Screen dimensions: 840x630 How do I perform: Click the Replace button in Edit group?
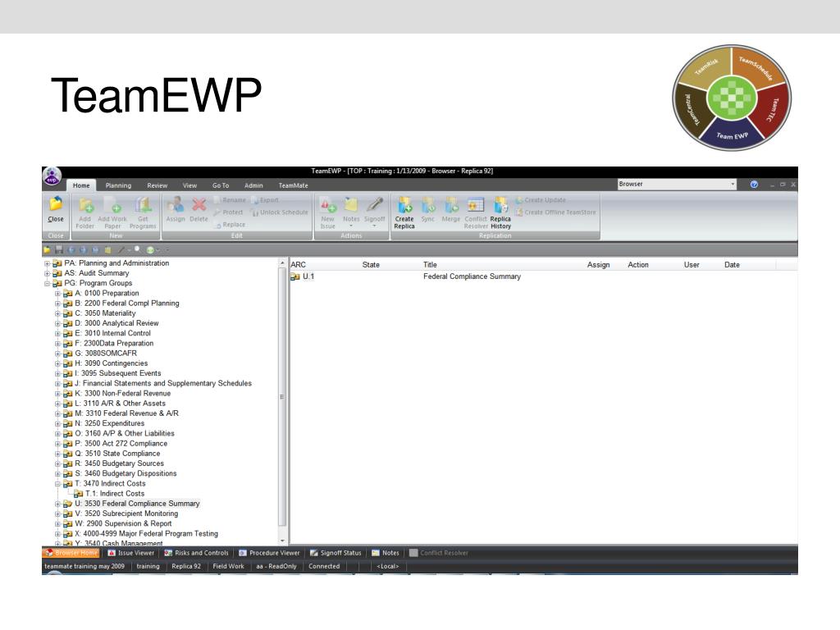231,225
